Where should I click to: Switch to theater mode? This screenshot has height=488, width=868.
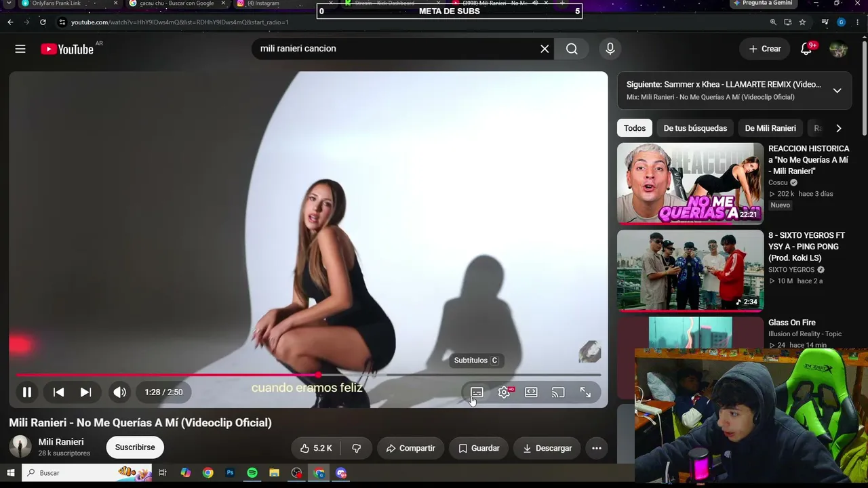(x=531, y=392)
